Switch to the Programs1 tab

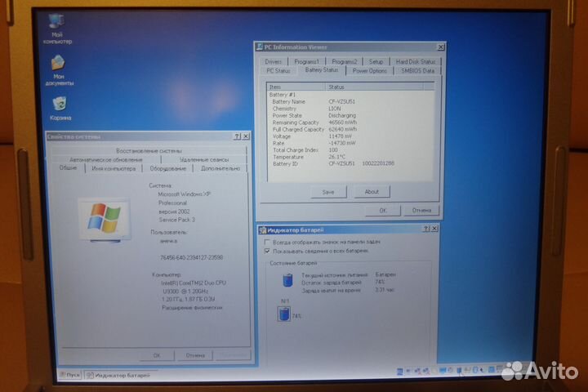tap(306, 61)
